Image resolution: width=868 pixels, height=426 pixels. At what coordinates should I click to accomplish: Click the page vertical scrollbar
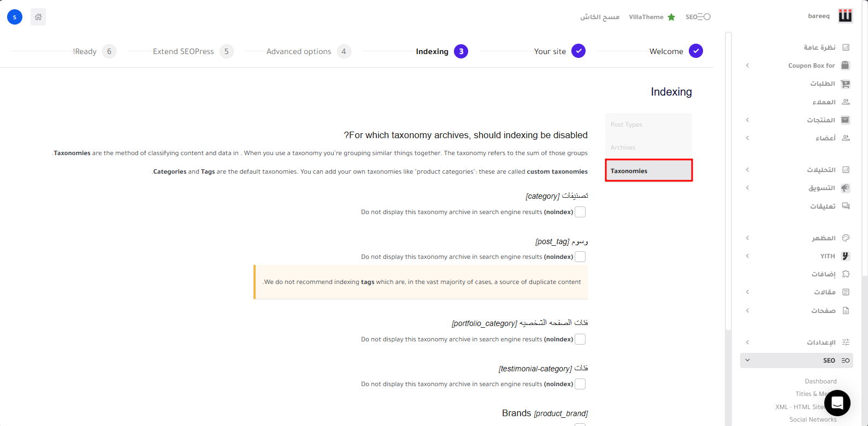click(x=728, y=180)
